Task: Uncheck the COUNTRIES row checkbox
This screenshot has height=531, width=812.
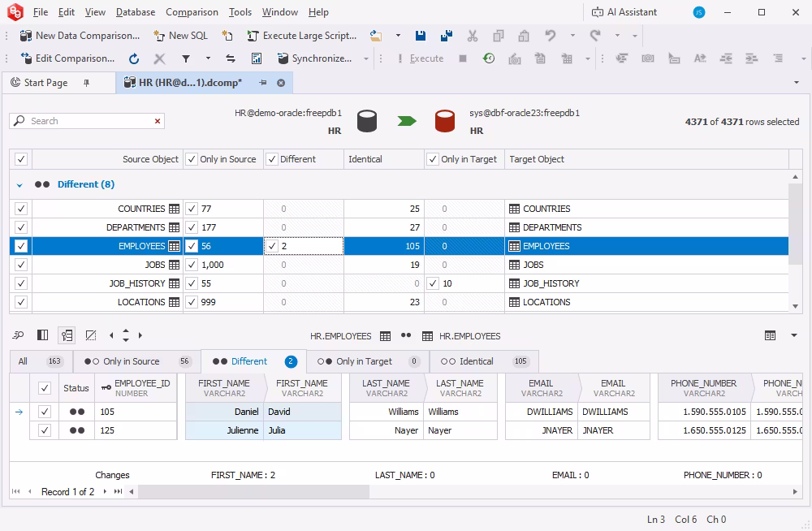Action: click(21, 209)
